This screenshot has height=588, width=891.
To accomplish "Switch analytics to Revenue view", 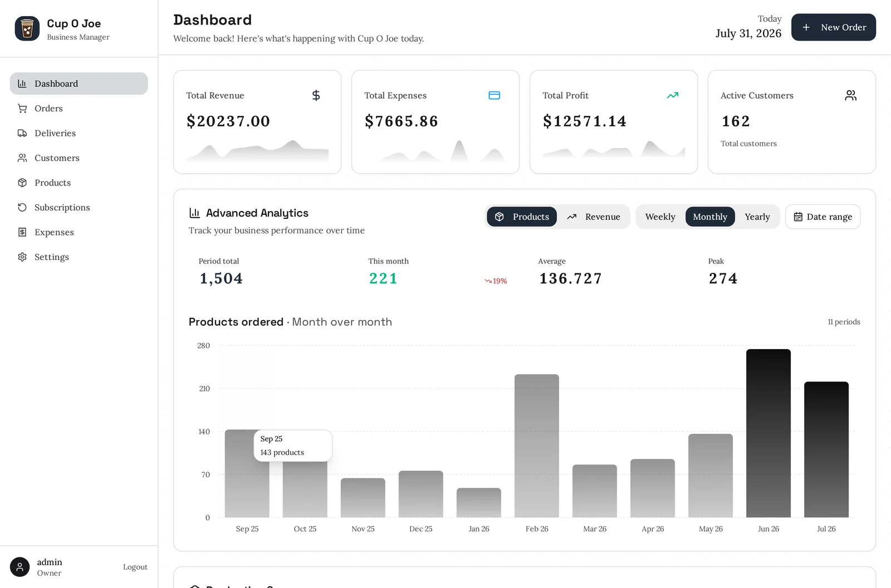I will (594, 217).
